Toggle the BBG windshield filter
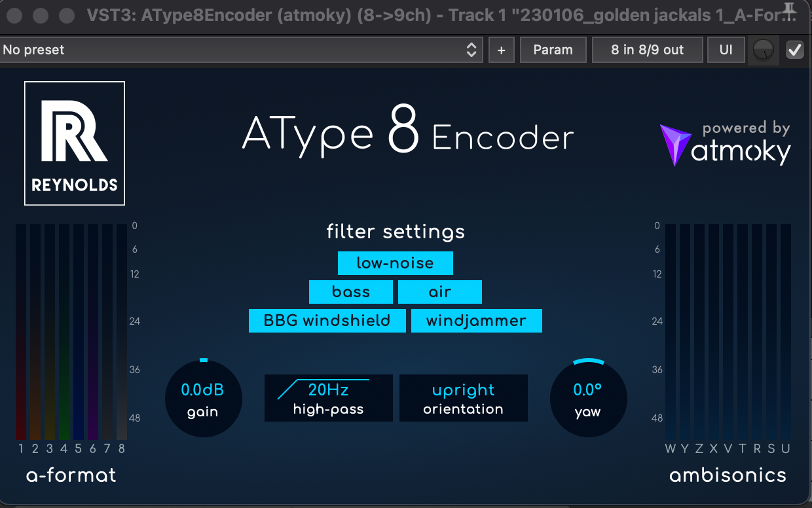812x508 pixels. (327, 321)
